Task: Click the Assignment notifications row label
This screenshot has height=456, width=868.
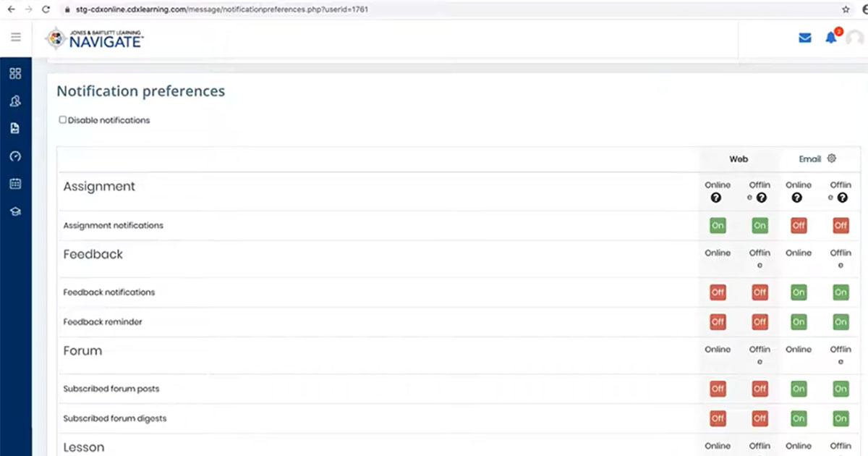Action: click(114, 226)
